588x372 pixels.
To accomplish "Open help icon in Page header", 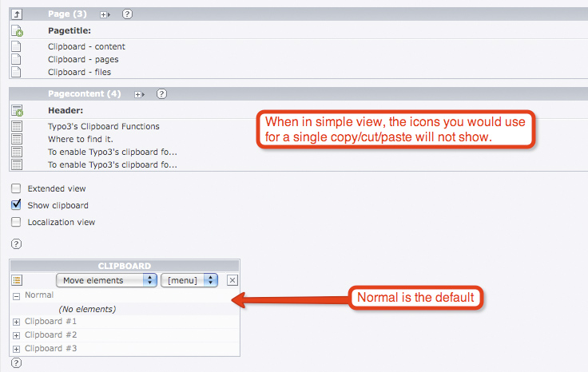I will (128, 14).
